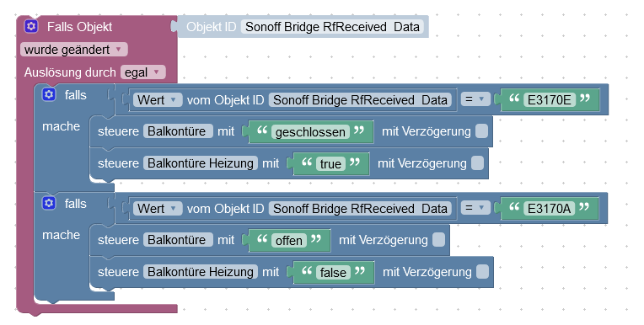Toggle delay checkbox for Balkontüre Heizung false
The width and height of the screenshot is (644, 325).
(x=482, y=272)
